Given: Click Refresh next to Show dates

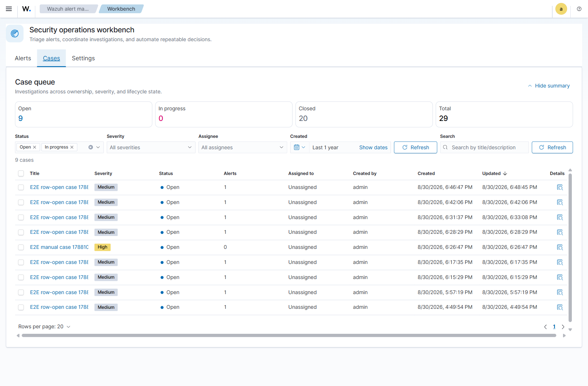Looking at the screenshot, I should point(415,147).
